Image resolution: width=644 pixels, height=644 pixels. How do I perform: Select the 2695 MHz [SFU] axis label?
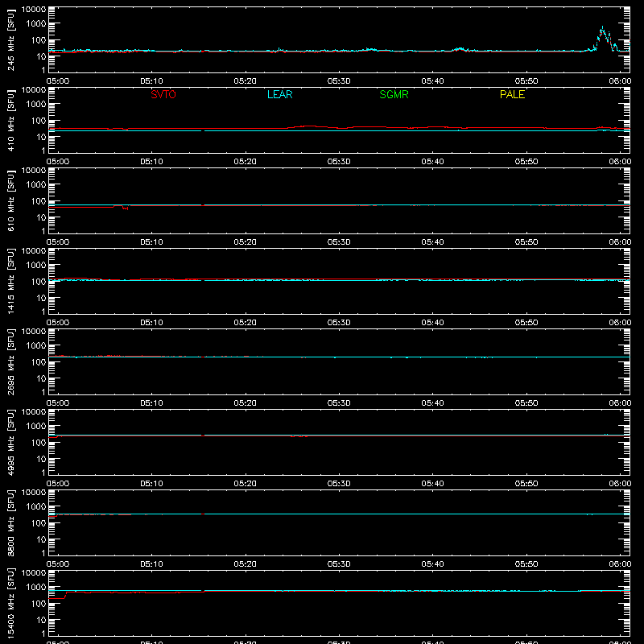10,362
